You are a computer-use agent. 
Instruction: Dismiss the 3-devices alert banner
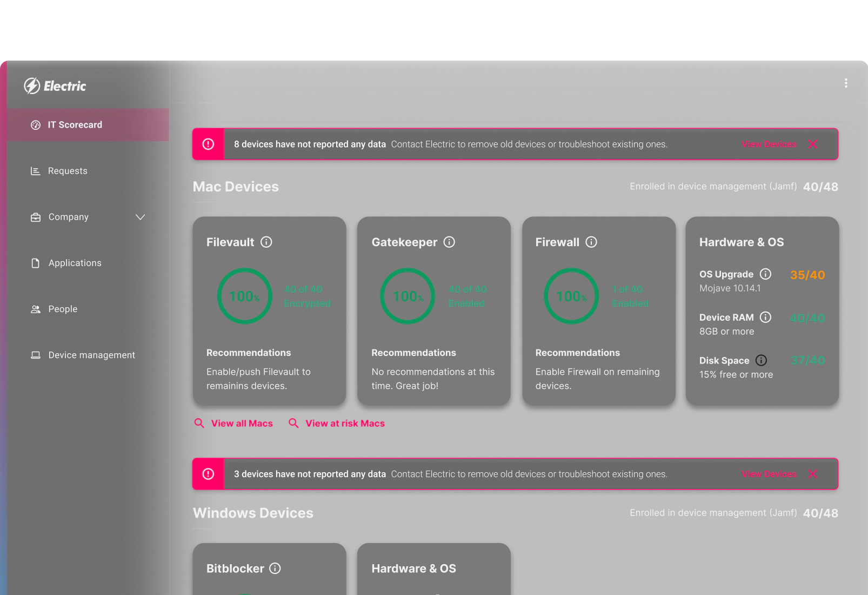coord(813,474)
